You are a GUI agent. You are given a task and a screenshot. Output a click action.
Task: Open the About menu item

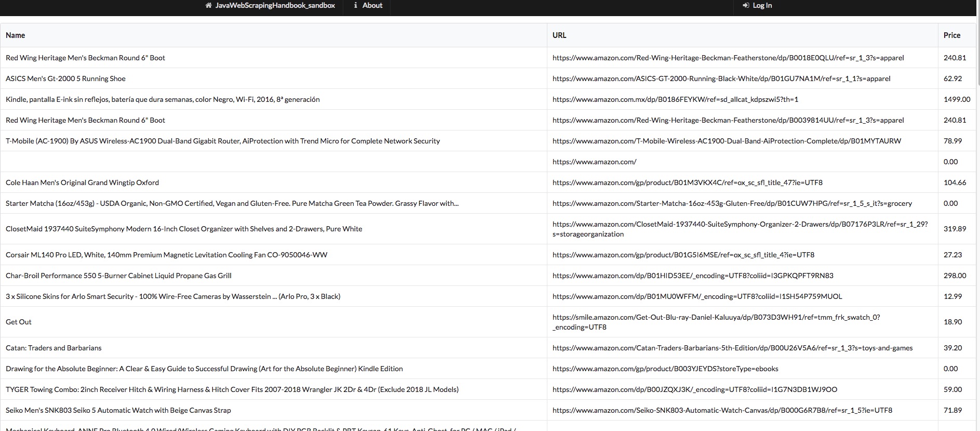click(372, 6)
